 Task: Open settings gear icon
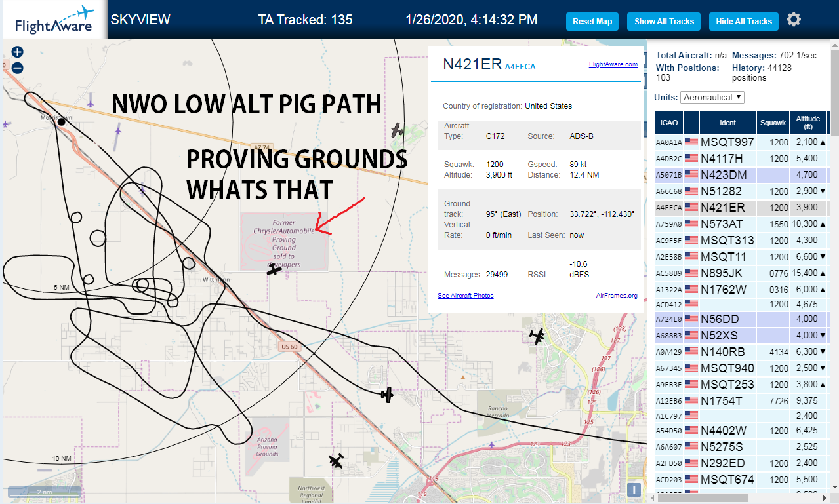coord(794,20)
